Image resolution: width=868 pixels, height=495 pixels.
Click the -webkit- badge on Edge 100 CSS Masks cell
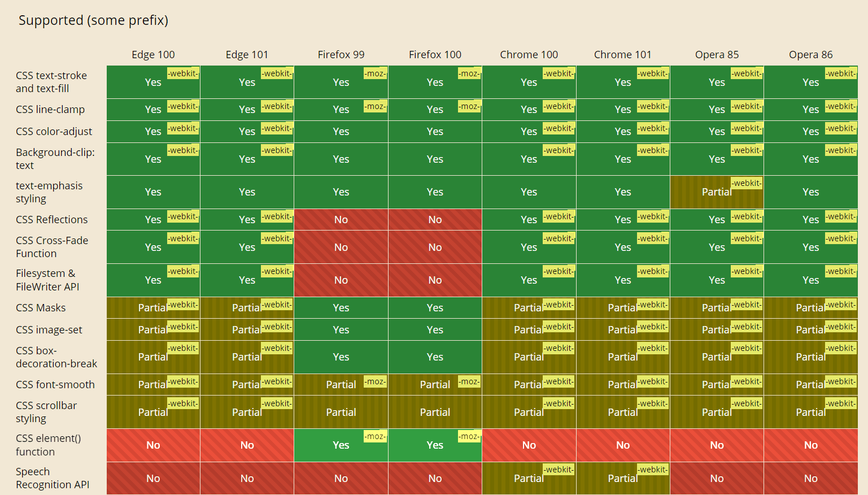point(183,304)
